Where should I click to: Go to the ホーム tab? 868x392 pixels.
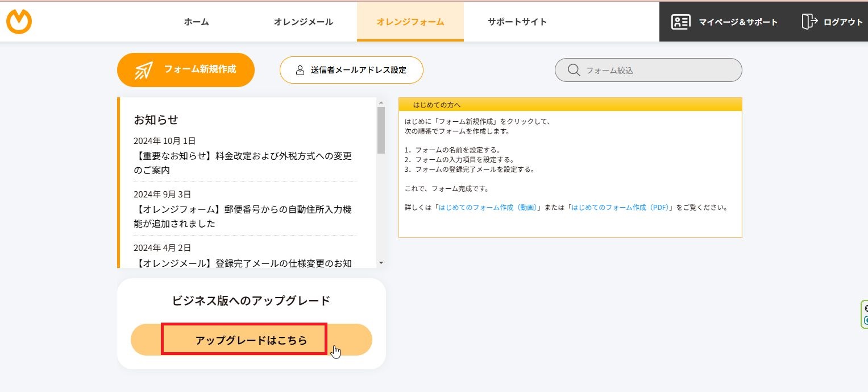pyautogui.click(x=196, y=22)
